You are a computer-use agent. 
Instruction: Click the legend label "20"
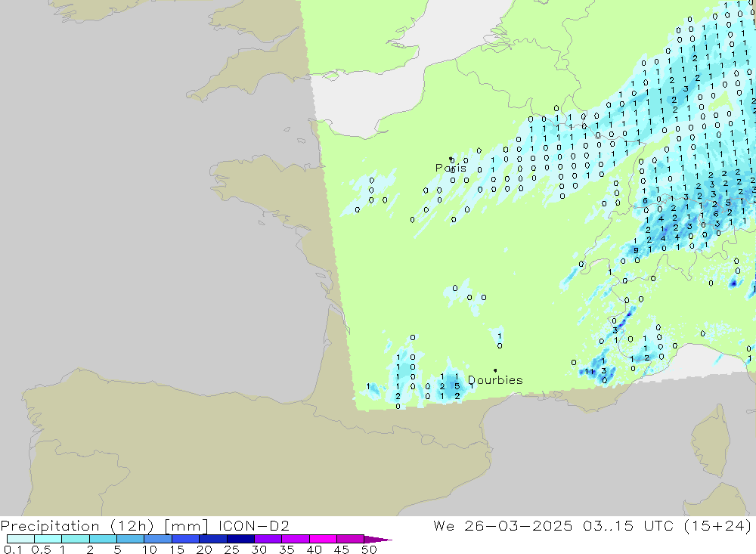coord(204,549)
